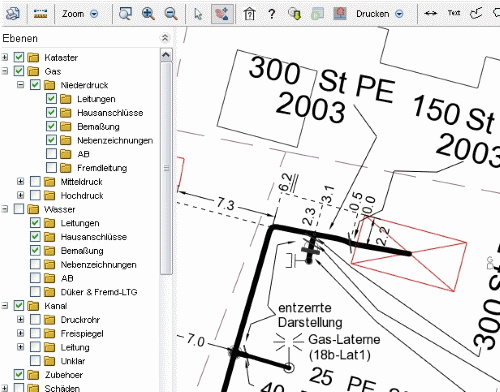Uncheck Bemaßung checkbox under Wasser
Screen dimensions: 500x392
35,250
